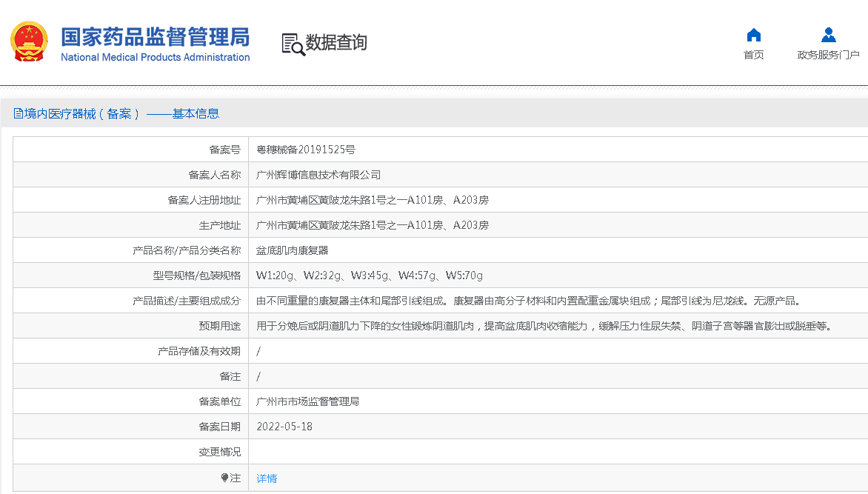Screen dimensions: 868x494
Task: Select the record number 粤穗械备20191525号
Action: pyautogui.click(x=306, y=150)
